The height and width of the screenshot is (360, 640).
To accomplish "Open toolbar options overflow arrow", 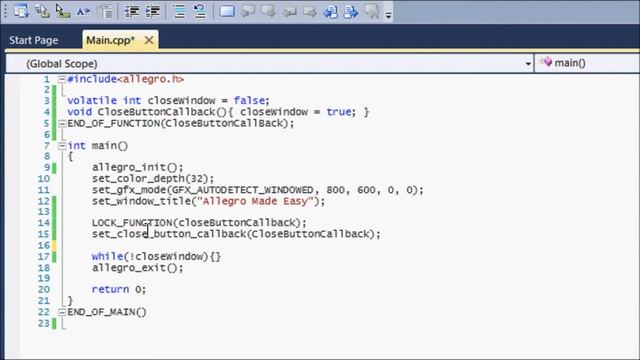I will point(388,15).
